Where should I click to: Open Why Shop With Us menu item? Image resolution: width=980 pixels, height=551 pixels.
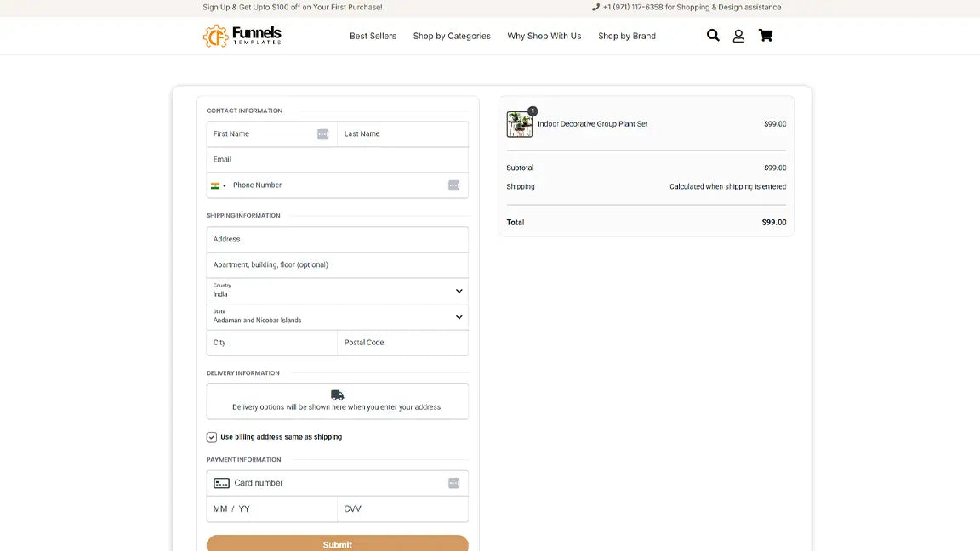click(544, 37)
